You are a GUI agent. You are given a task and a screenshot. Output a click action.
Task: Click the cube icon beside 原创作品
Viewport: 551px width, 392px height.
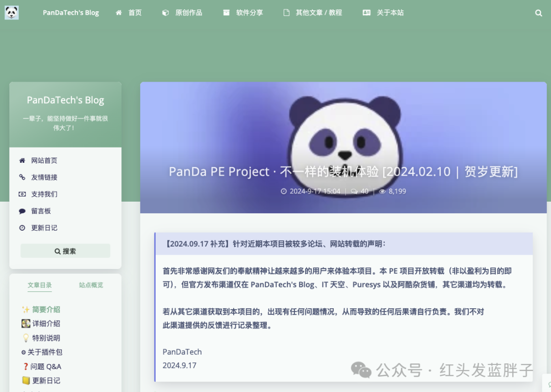[165, 13]
